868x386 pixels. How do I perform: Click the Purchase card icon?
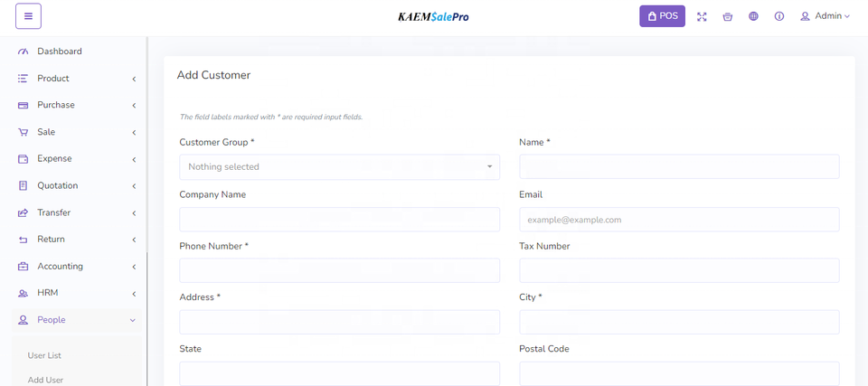[x=23, y=105]
